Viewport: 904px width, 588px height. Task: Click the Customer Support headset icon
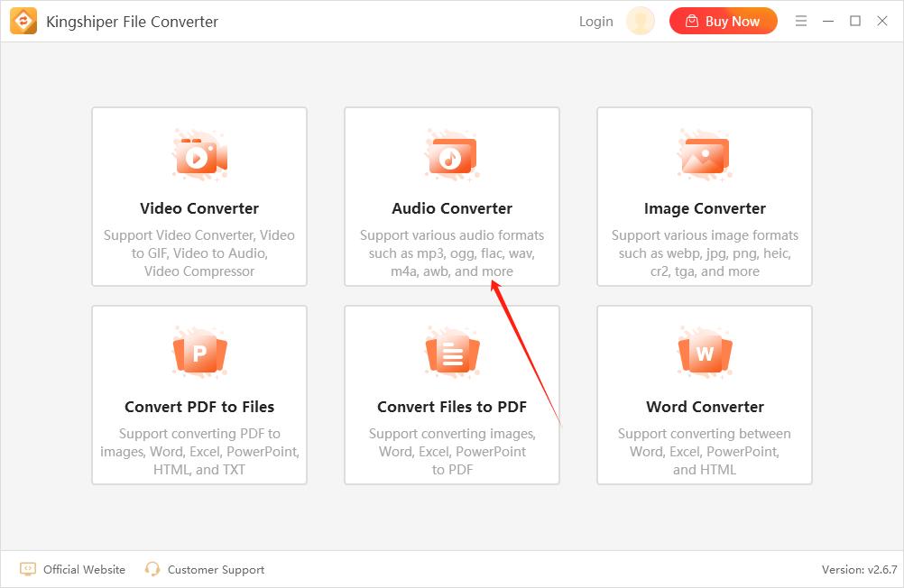click(152, 569)
